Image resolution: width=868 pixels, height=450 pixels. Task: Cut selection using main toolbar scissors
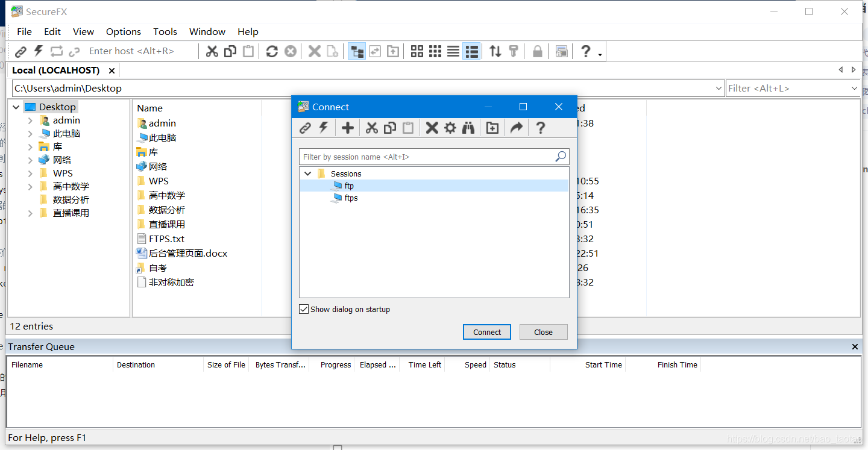[x=212, y=51]
